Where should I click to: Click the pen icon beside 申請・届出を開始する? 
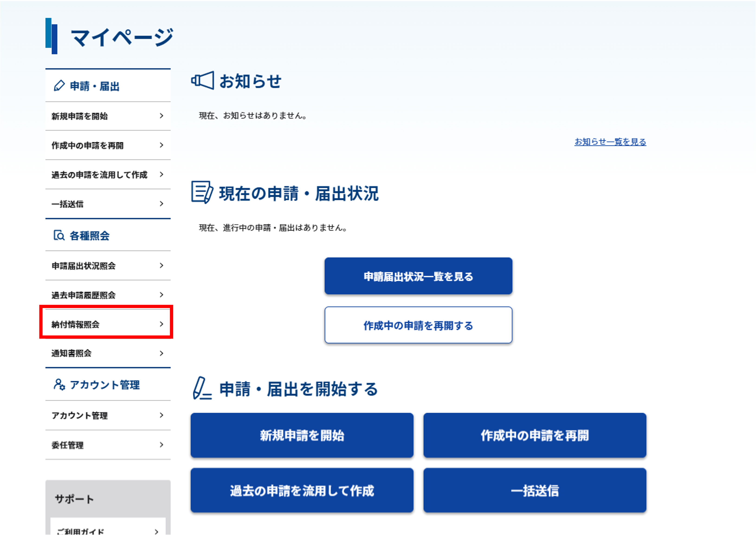pos(202,388)
